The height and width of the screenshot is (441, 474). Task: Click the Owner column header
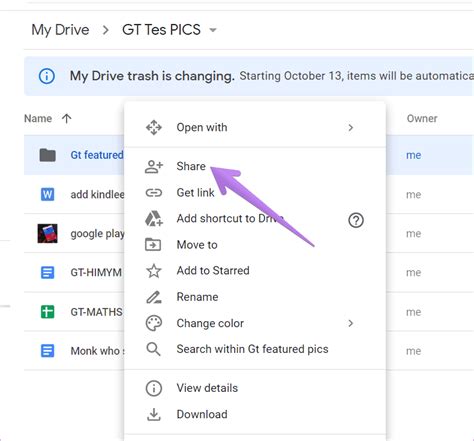422,119
